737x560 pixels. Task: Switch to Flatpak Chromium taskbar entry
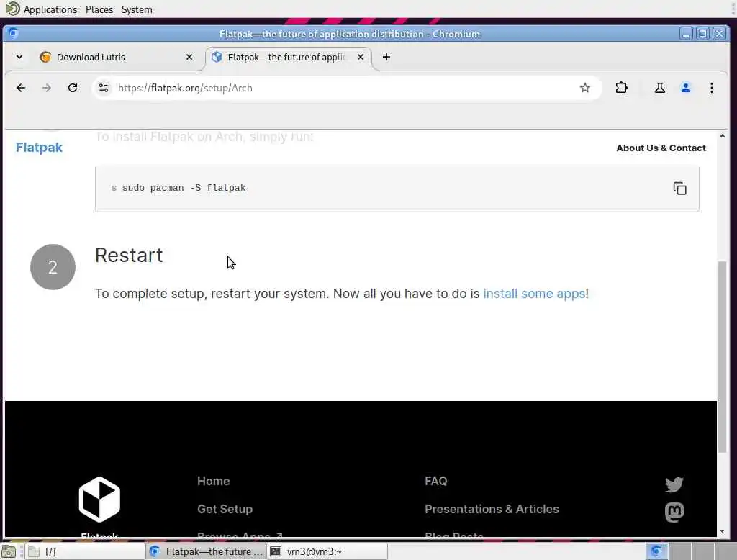coord(206,551)
